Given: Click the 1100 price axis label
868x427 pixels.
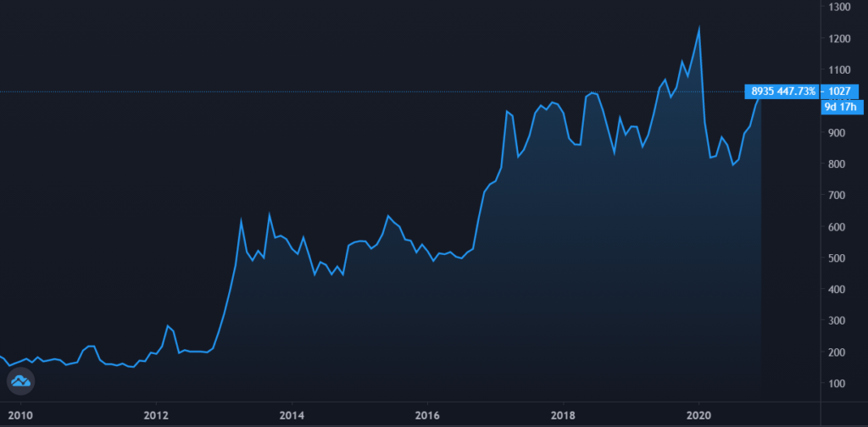Looking at the screenshot, I should click(x=839, y=69).
